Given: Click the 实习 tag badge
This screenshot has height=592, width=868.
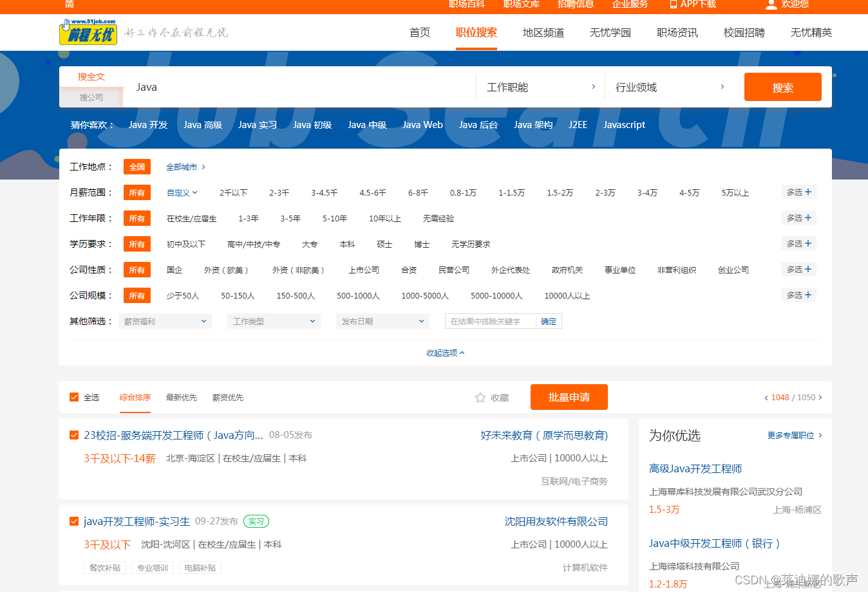Looking at the screenshot, I should click(256, 521).
